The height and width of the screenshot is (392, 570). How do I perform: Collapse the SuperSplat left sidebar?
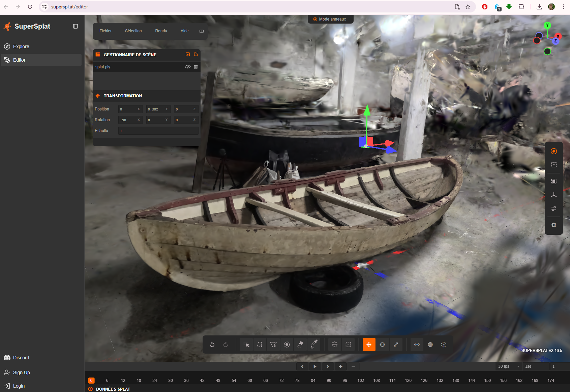(76, 26)
